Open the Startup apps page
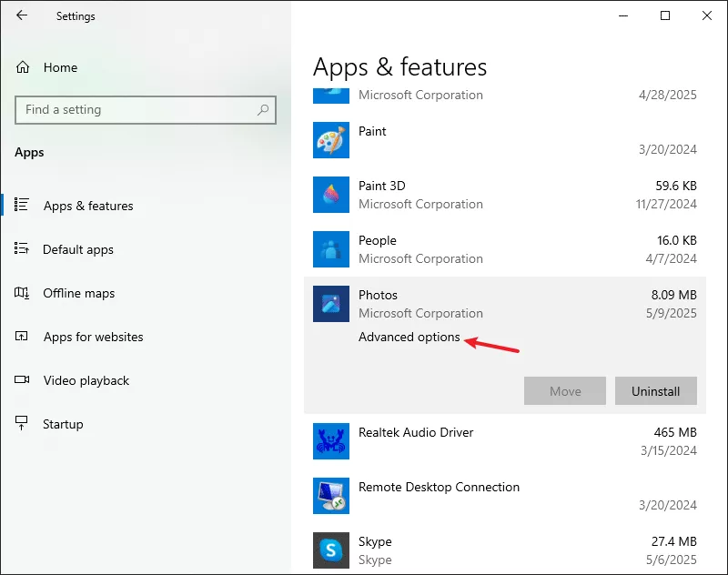 pos(63,424)
